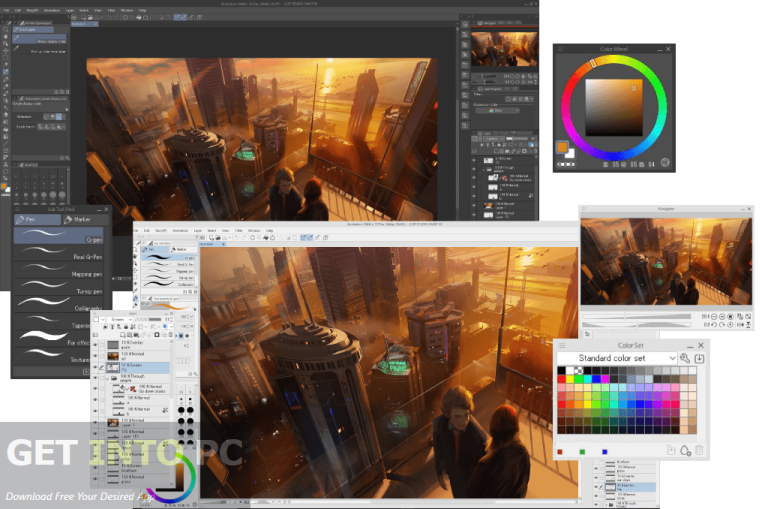Delete layer using Layer panel trash icon
Viewport: 768px width, 509px height.
(170, 335)
